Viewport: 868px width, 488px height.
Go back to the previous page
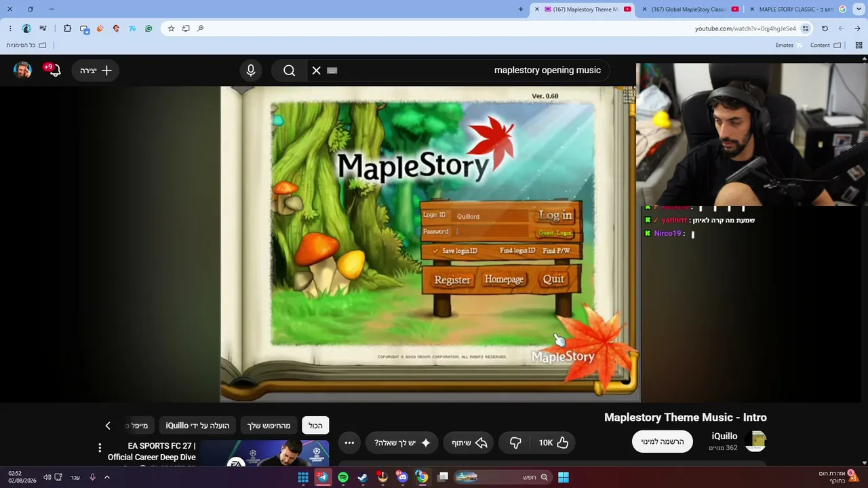(x=842, y=28)
